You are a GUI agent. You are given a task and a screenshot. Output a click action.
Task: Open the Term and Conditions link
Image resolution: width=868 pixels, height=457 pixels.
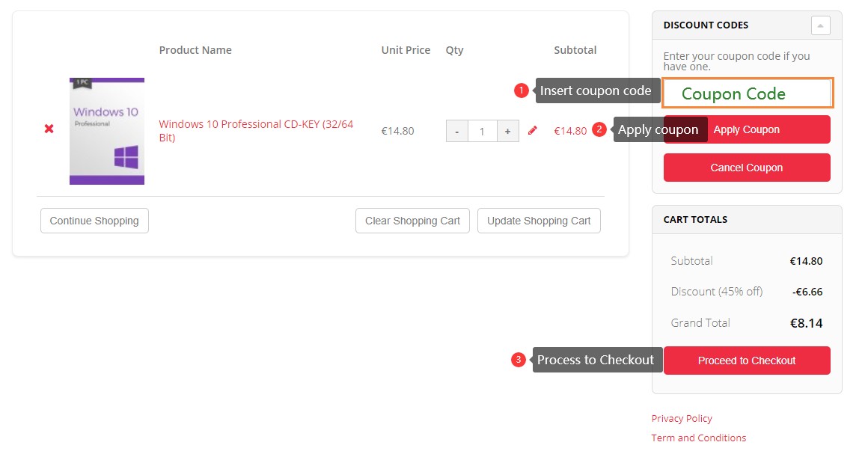(699, 438)
